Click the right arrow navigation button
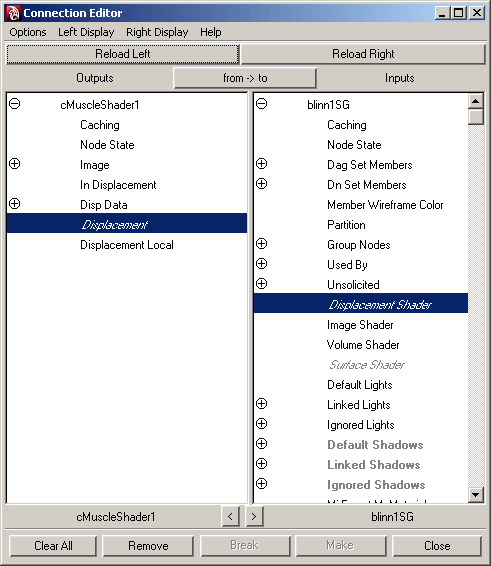 coord(255,517)
